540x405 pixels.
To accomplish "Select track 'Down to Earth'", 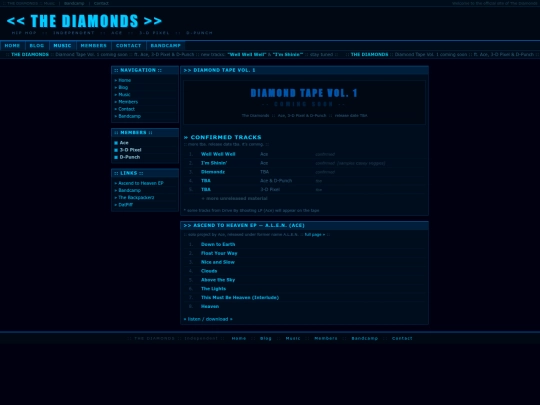I will tap(218, 245).
